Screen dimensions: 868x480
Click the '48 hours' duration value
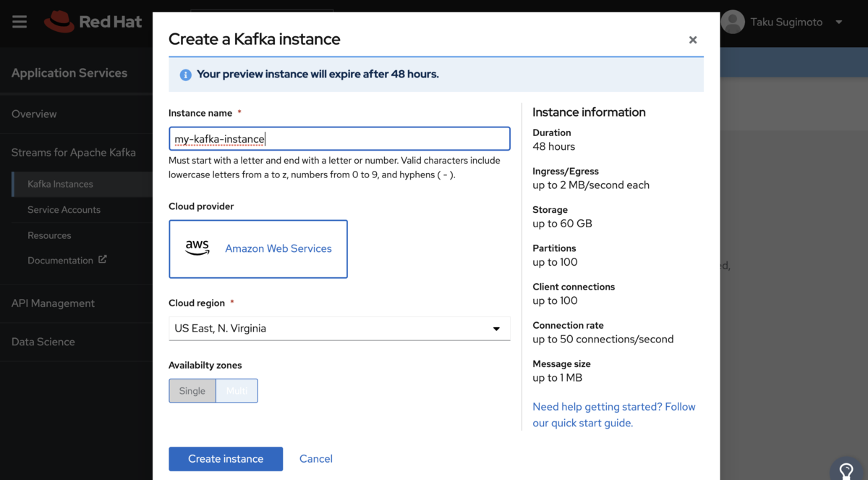554,146
